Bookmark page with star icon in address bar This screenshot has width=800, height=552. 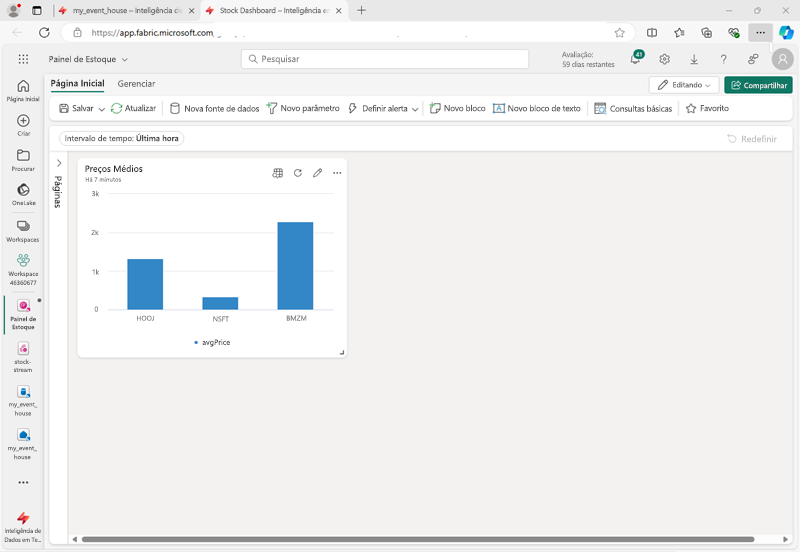(619, 33)
